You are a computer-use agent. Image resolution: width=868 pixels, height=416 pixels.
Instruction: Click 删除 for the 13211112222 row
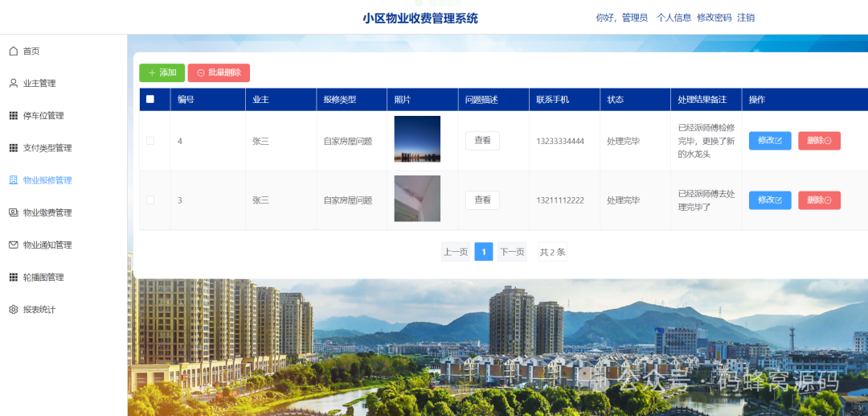[x=819, y=200]
